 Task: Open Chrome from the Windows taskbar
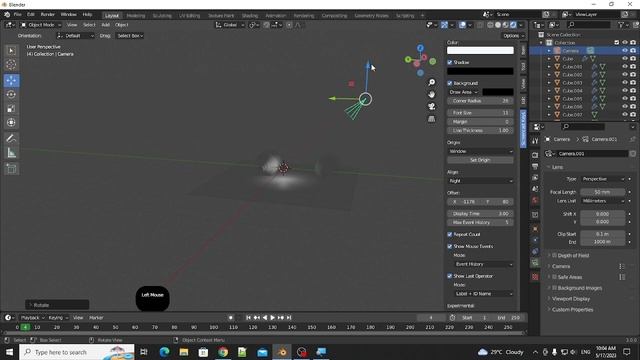tap(223, 352)
